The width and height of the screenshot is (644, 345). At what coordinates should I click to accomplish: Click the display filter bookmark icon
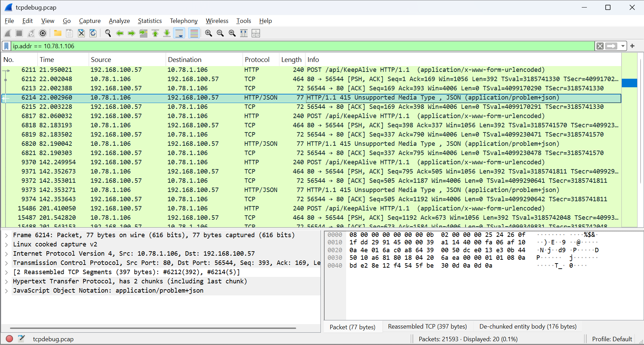(6, 46)
